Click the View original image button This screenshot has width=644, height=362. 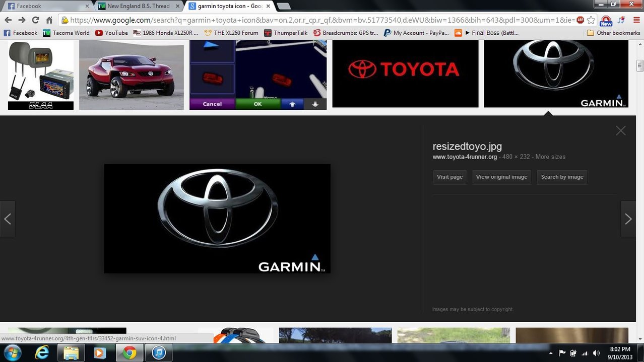pyautogui.click(x=501, y=177)
